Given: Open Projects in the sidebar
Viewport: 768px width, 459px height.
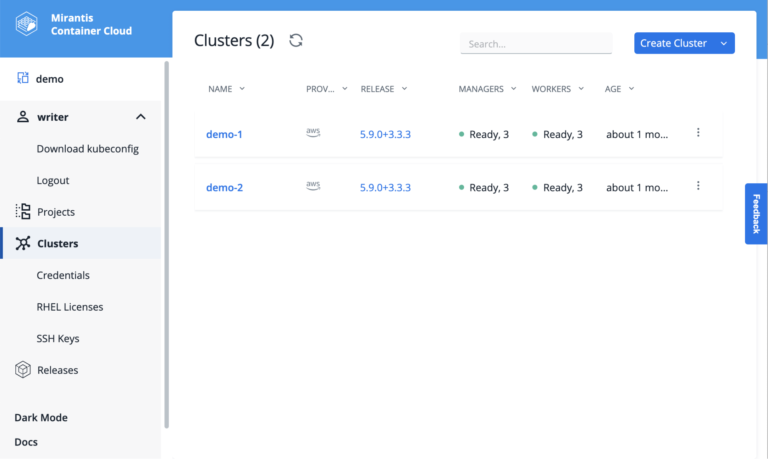Looking at the screenshot, I should coord(56,212).
